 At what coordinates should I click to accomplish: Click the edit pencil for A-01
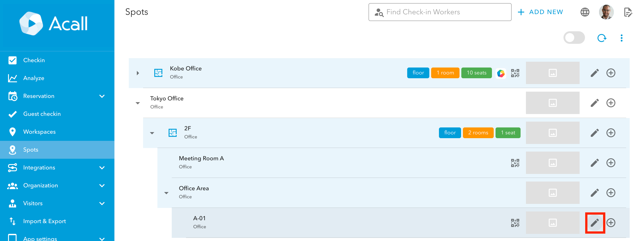595,222
